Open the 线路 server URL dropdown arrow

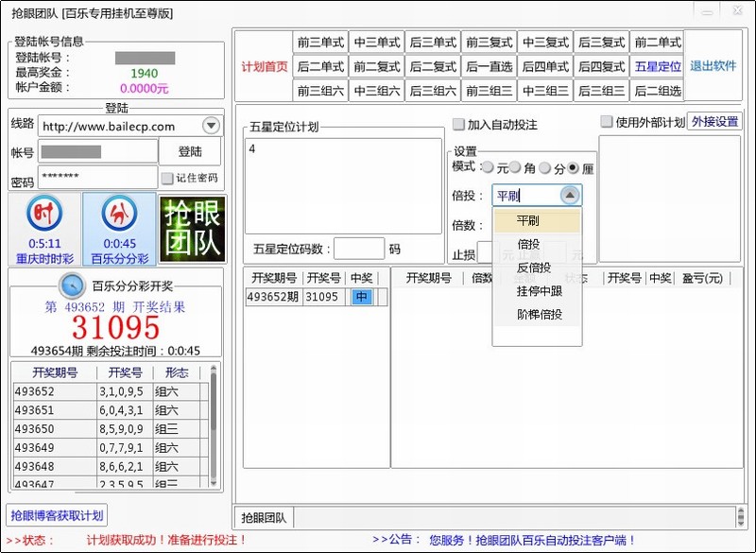pyautogui.click(x=211, y=127)
